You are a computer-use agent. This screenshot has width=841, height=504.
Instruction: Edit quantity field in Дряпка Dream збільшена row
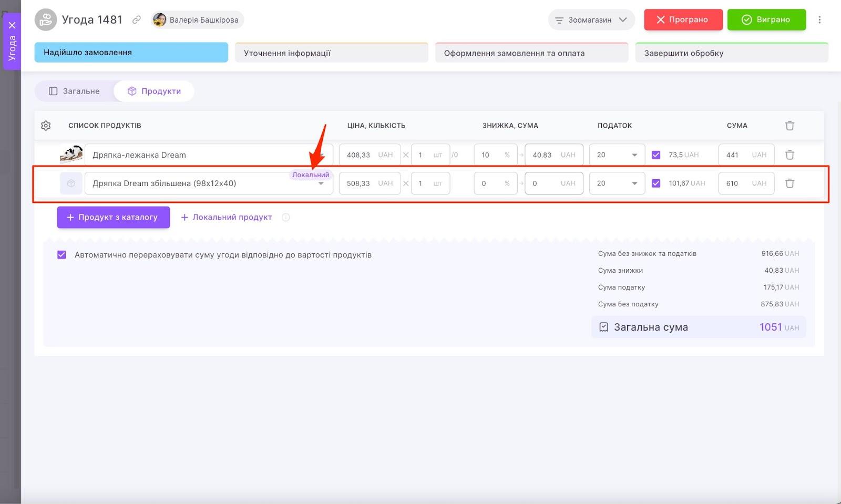click(x=430, y=183)
